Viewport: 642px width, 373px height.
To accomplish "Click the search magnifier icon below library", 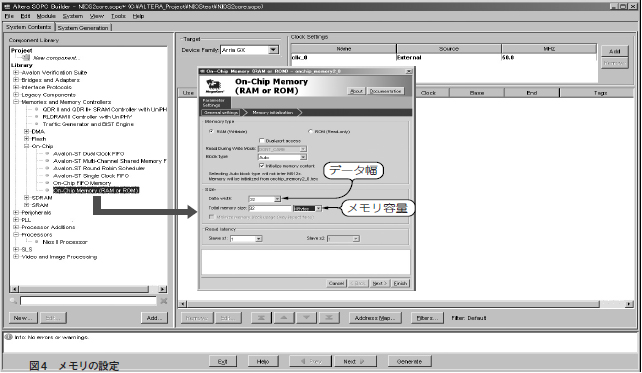I will point(13,301).
